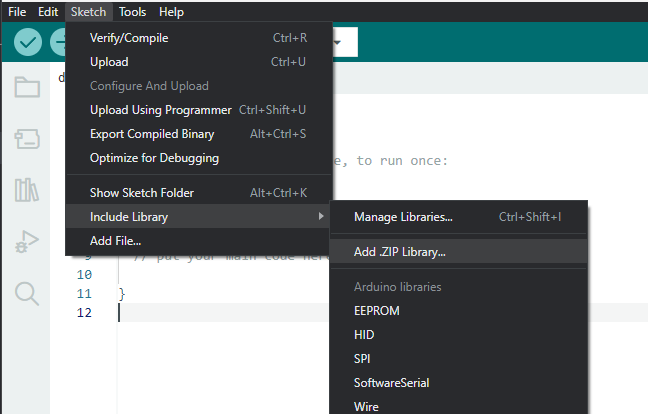
Task: Click Add .ZIP Library… in submenu
Action: click(x=400, y=252)
